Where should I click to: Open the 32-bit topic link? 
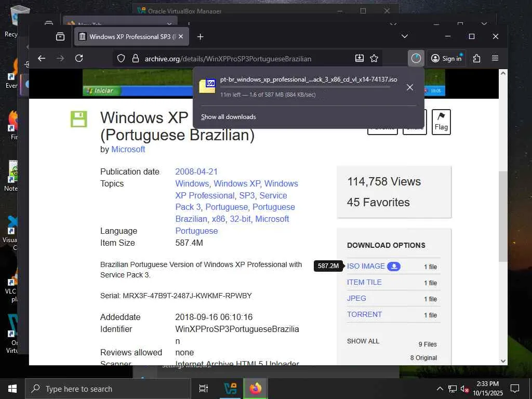(x=240, y=219)
